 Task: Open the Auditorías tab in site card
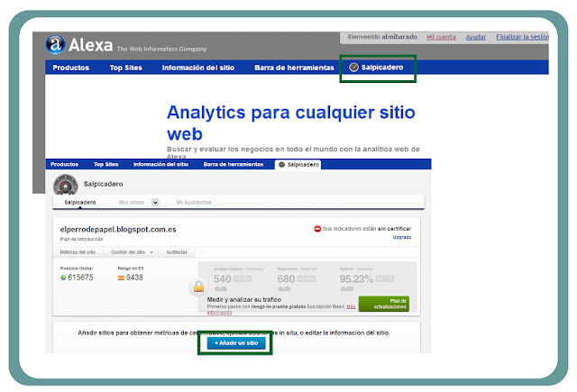pyautogui.click(x=177, y=252)
